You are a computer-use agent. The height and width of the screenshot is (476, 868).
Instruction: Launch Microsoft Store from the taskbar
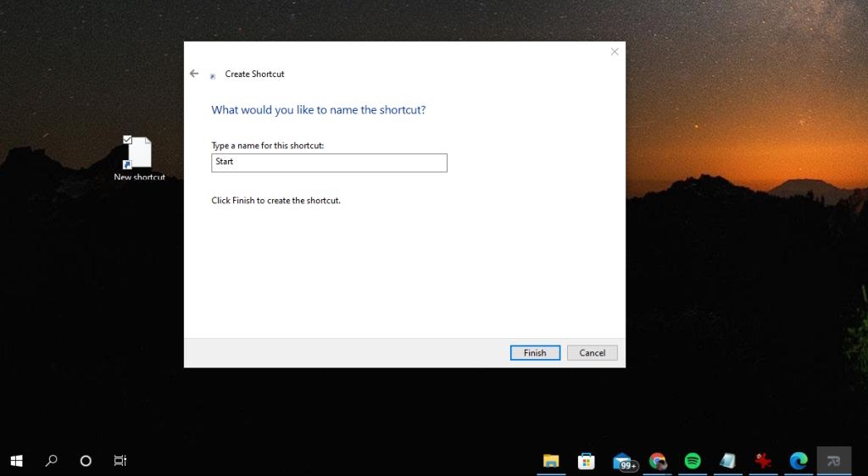point(587,461)
